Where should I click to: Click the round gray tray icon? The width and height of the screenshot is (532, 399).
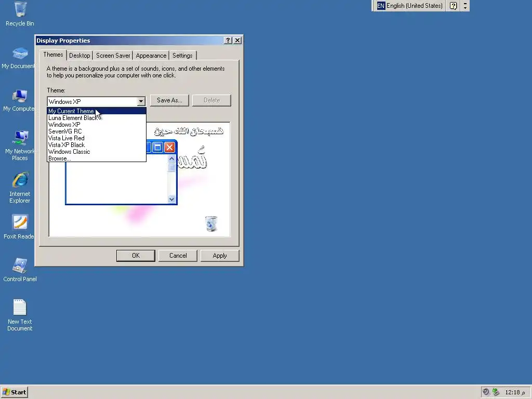click(486, 392)
